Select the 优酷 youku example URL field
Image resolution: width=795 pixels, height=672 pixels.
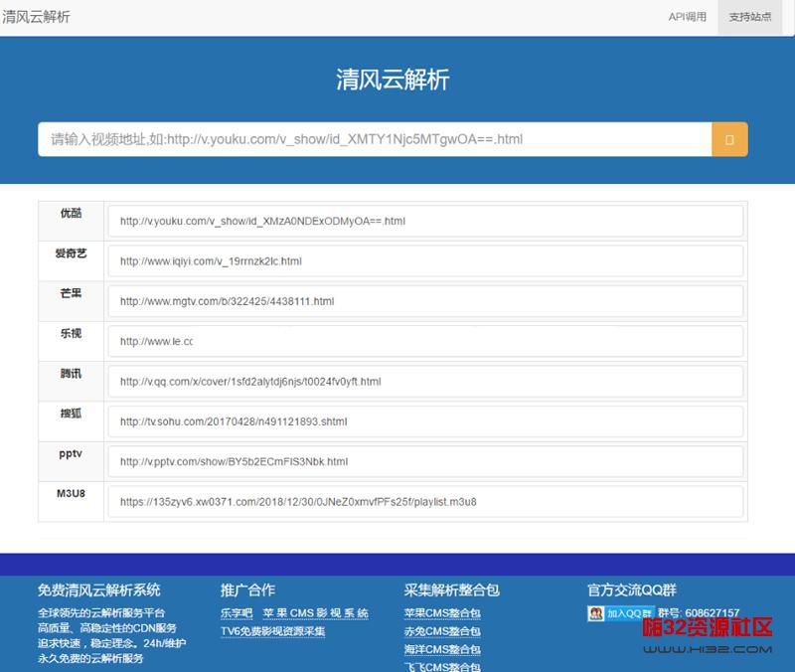[x=425, y=221]
